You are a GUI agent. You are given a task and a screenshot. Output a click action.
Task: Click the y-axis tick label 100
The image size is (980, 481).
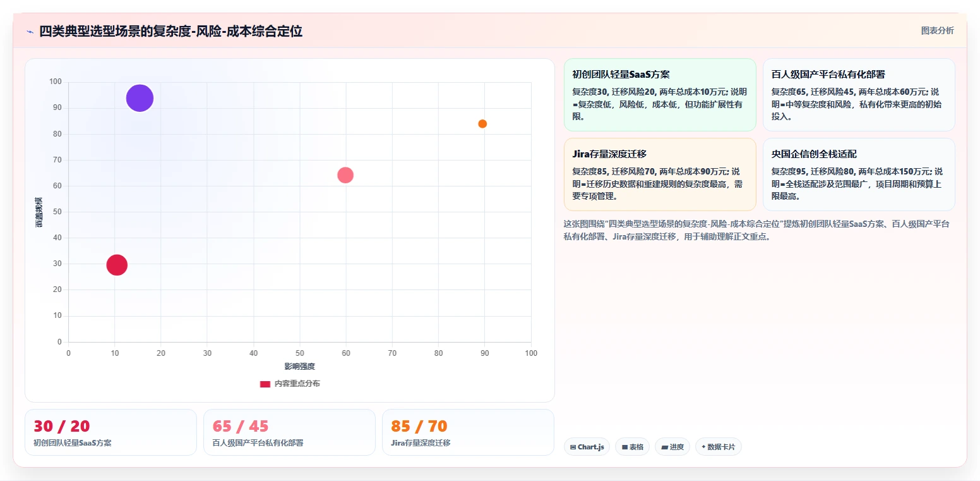[x=56, y=82]
